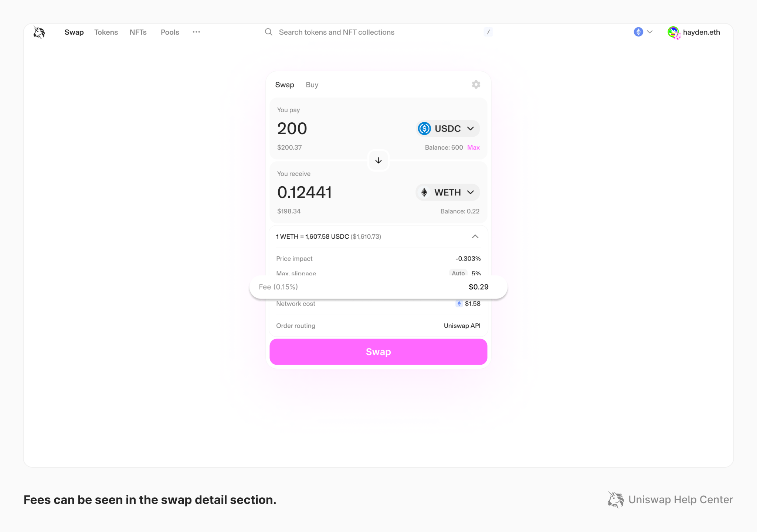Open swap settings via the gear icon
The width and height of the screenshot is (757, 532).
click(476, 84)
